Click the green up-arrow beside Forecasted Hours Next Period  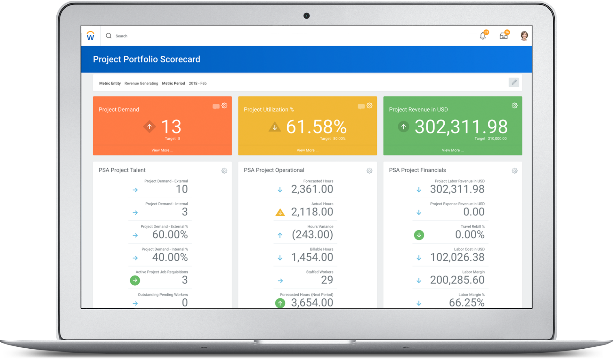(x=280, y=303)
